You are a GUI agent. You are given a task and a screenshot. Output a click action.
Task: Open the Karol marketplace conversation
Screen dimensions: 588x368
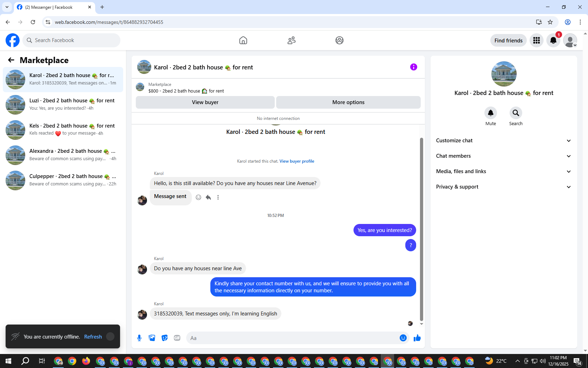click(x=63, y=80)
